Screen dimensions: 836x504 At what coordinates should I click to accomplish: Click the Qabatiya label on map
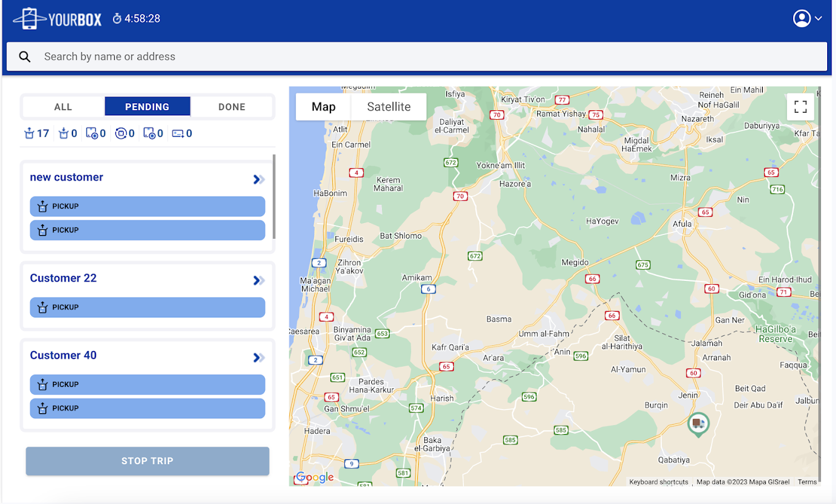674,460
